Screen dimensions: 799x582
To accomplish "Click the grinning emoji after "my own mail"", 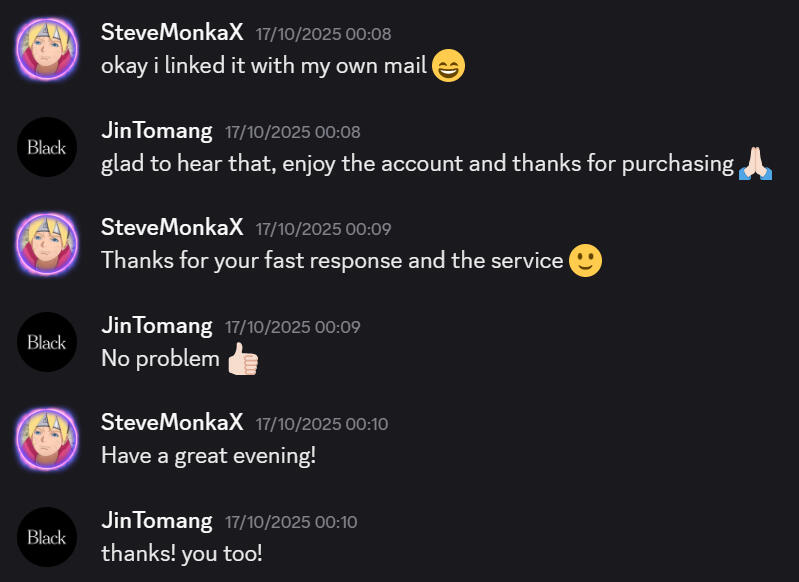I will click(449, 67).
